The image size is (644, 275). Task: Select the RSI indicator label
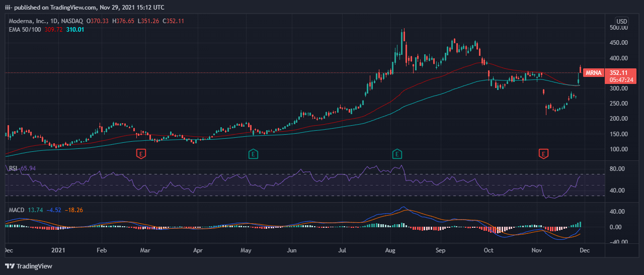pyautogui.click(x=13, y=168)
